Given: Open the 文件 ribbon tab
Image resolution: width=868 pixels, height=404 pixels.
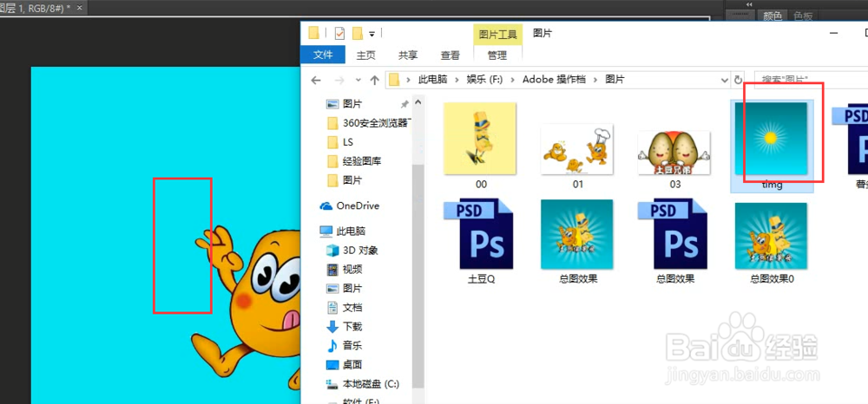Looking at the screenshot, I should [x=323, y=55].
